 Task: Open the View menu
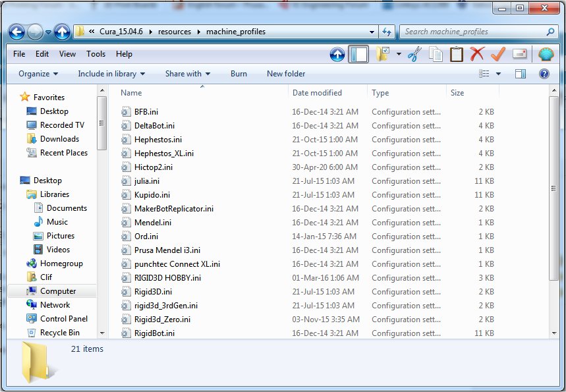(67, 54)
